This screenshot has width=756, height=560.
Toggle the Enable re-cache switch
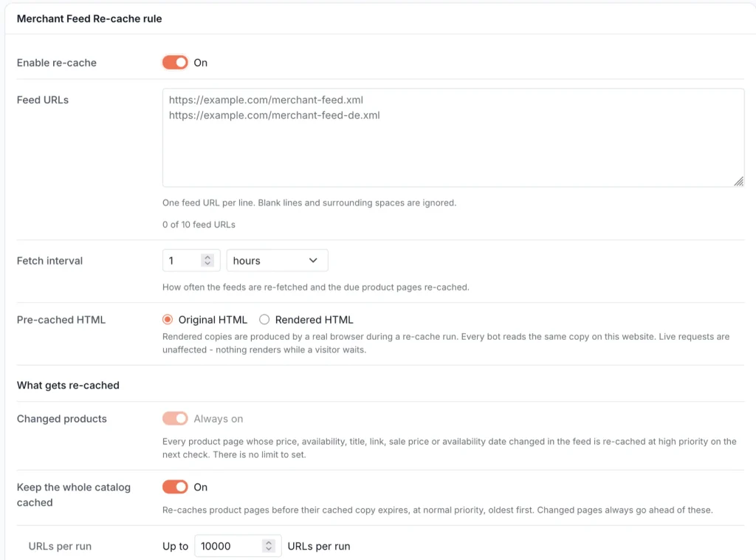pyautogui.click(x=174, y=63)
